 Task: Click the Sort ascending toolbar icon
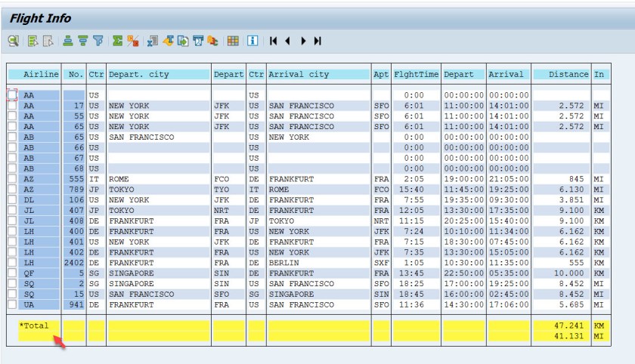(x=68, y=41)
